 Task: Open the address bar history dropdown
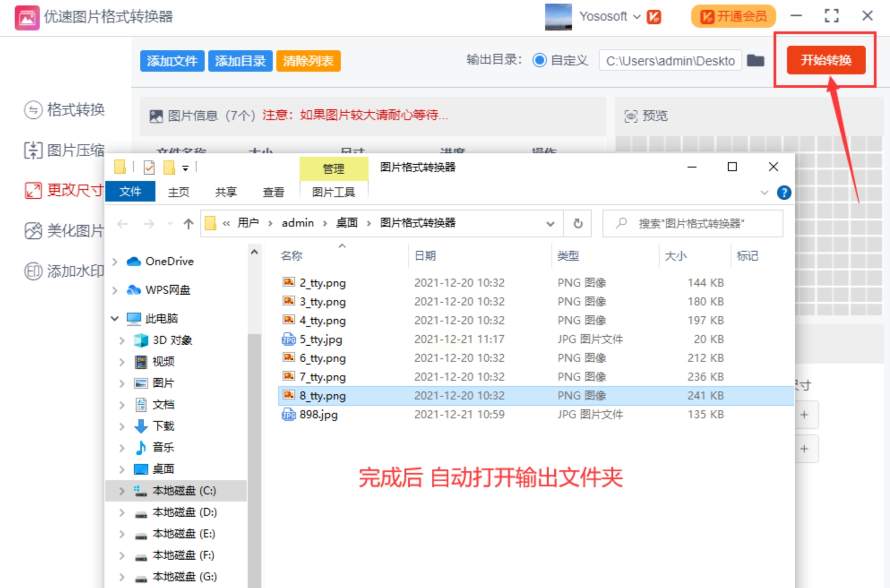coord(550,223)
